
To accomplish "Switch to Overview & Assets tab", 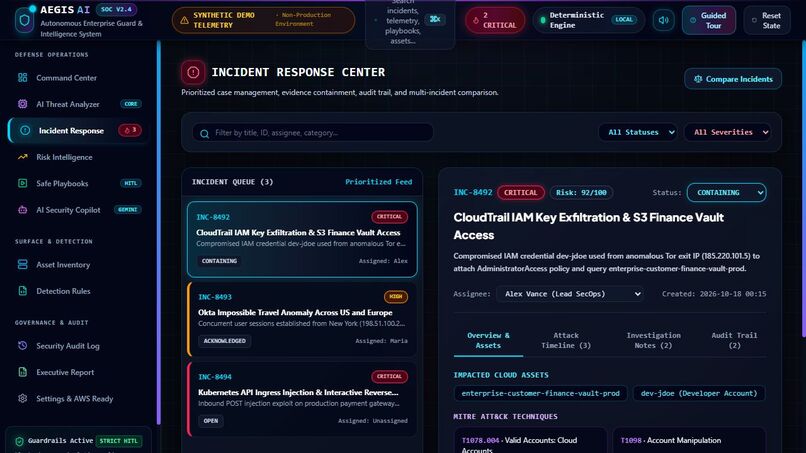I will click(488, 340).
